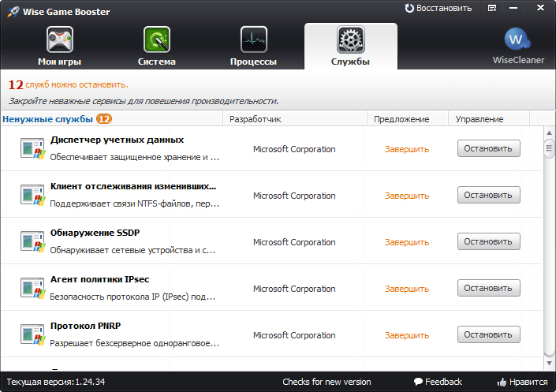
Task: Click the Диспетчер учетных данных service icon
Action: point(32,148)
